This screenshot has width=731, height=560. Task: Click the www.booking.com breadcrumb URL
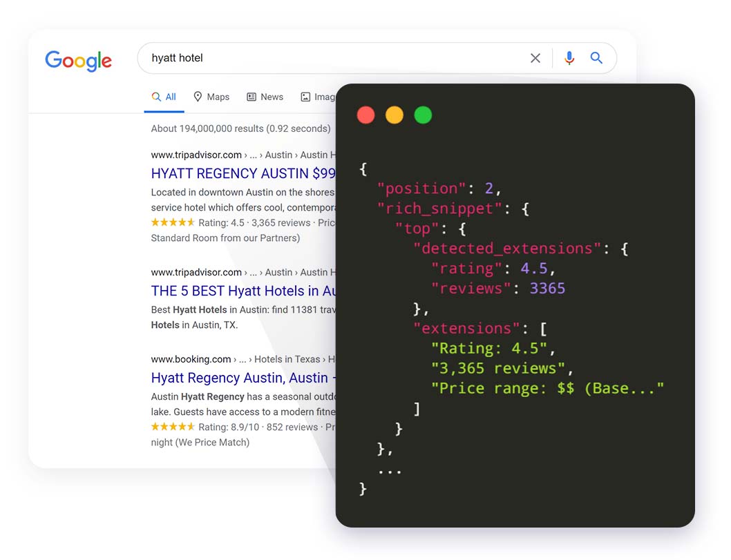pos(191,359)
